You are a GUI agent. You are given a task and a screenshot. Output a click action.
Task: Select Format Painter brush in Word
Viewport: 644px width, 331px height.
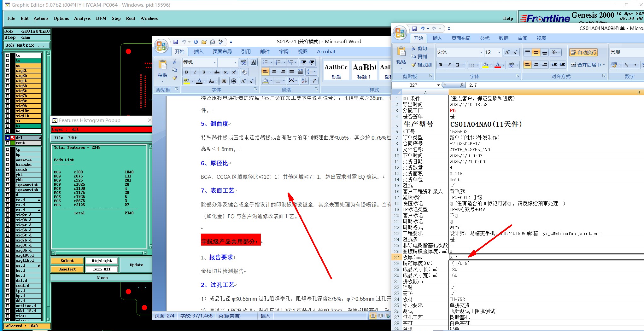pyautogui.click(x=174, y=78)
